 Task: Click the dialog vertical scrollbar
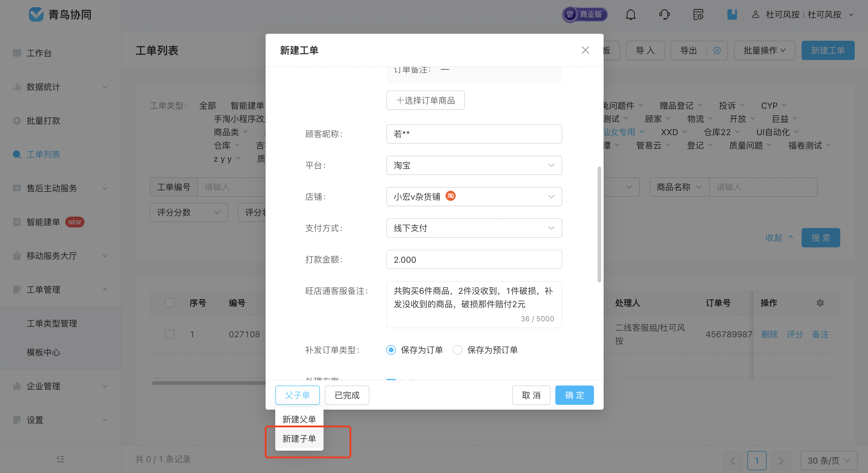(x=599, y=224)
